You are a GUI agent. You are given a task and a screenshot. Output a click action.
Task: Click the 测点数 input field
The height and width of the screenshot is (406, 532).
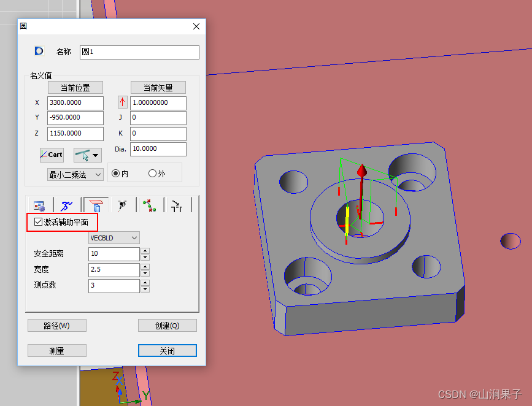coord(114,286)
